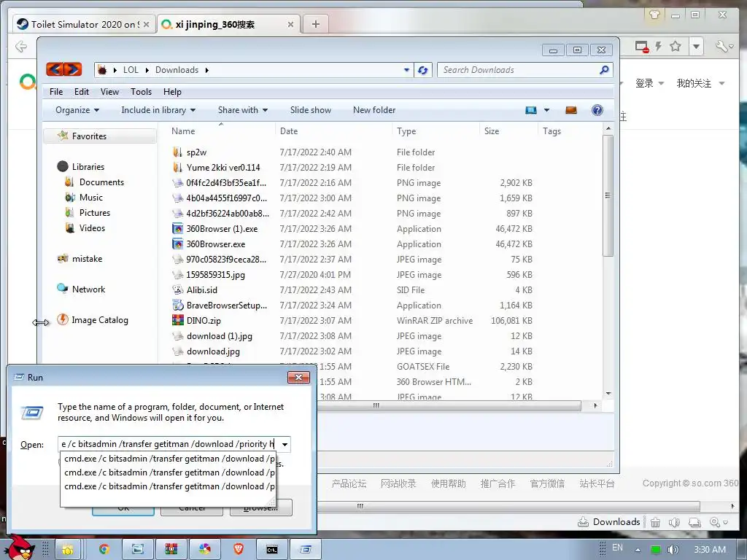The height and width of the screenshot is (560, 747).
Task: Open the Explorer help icon
Action: click(x=597, y=110)
